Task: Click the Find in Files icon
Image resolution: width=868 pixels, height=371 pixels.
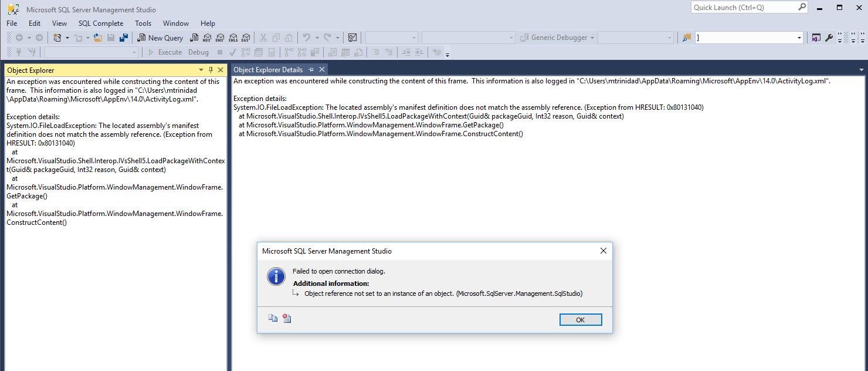Action: pos(687,38)
